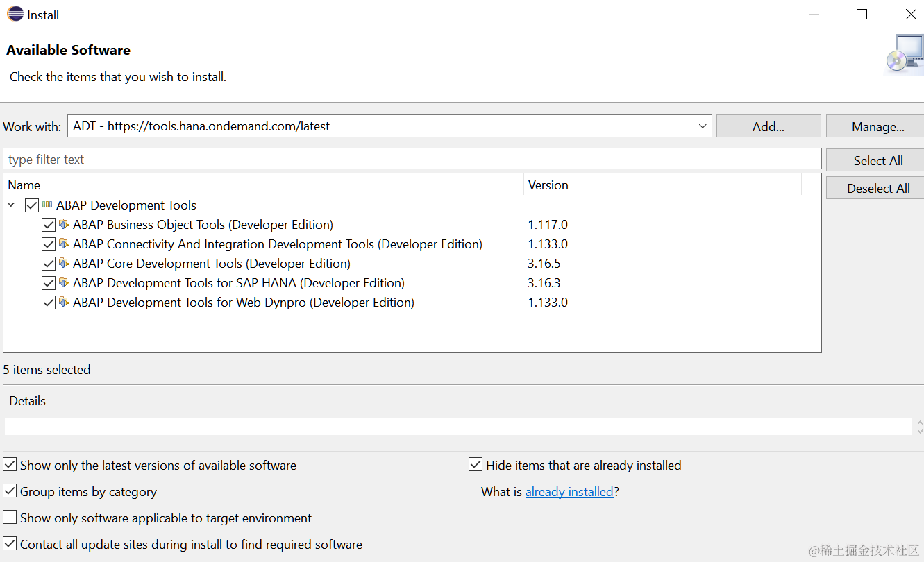Select ABAP Development Tools for SAP HANA row
The height and width of the screenshot is (562, 924).
pyautogui.click(x=239, y=283)
